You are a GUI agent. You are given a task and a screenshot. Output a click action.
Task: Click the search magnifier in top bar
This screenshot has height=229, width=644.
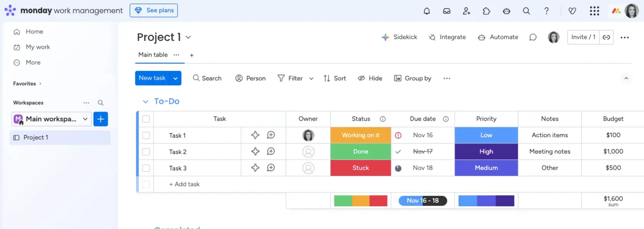tap(526, 11)
